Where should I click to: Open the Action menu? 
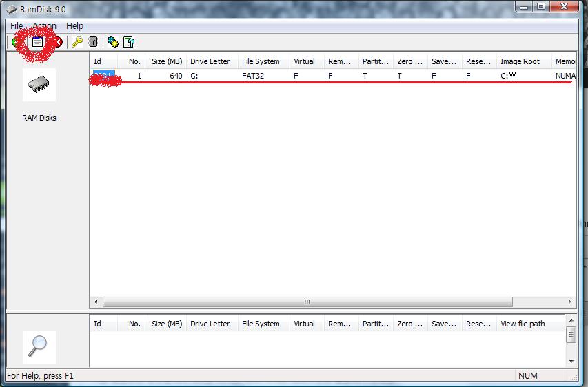pos(44,26)
